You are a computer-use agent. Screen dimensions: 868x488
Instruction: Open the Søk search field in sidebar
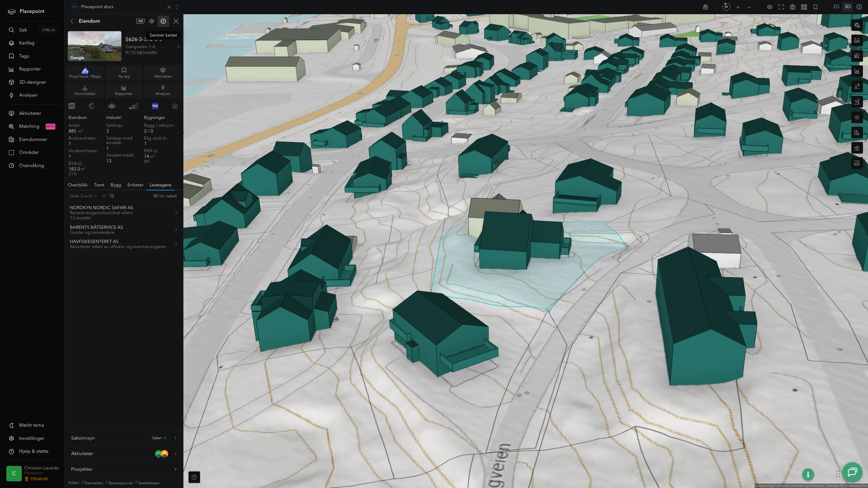click(32, 30)
